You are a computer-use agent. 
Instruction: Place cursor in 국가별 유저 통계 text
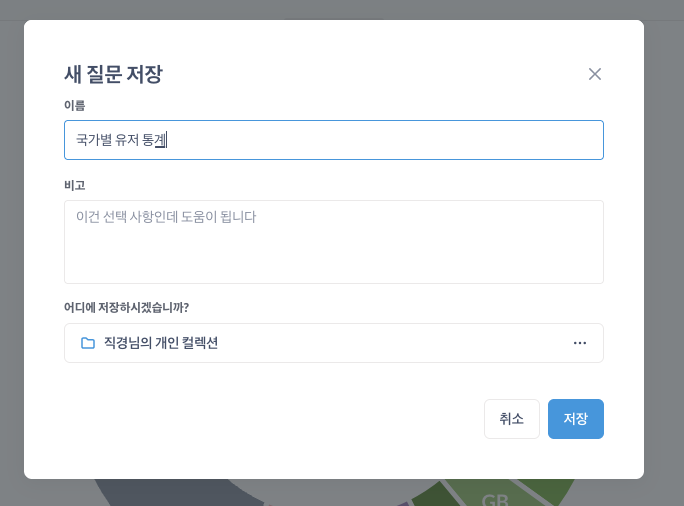pyautogui.click(x=120, y=140)
